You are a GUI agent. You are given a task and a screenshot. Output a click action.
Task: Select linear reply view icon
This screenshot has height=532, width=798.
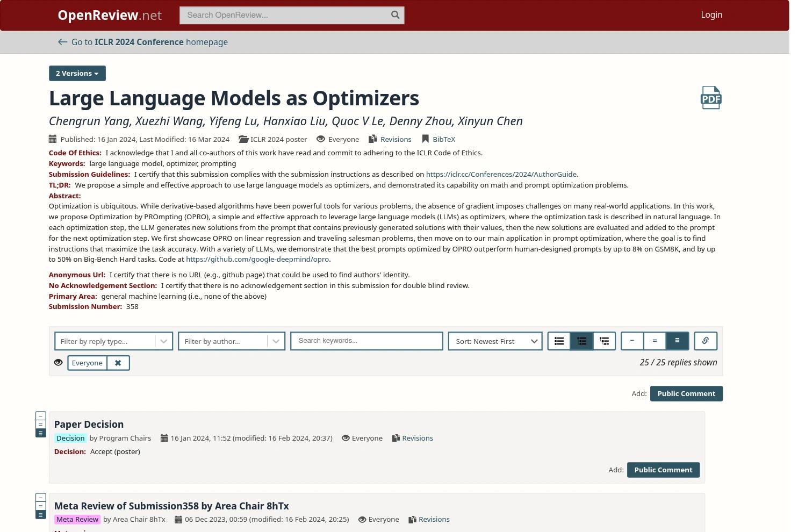[x=559, y=341]
